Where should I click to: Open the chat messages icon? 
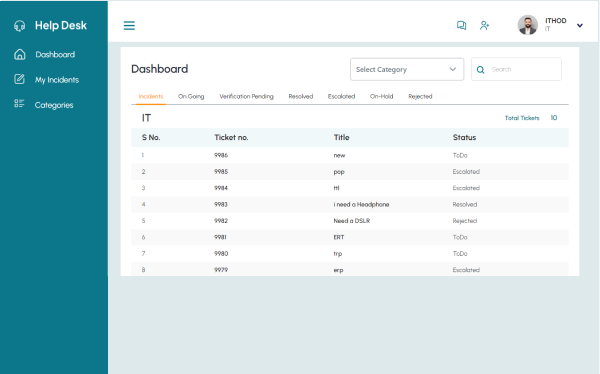461,25
